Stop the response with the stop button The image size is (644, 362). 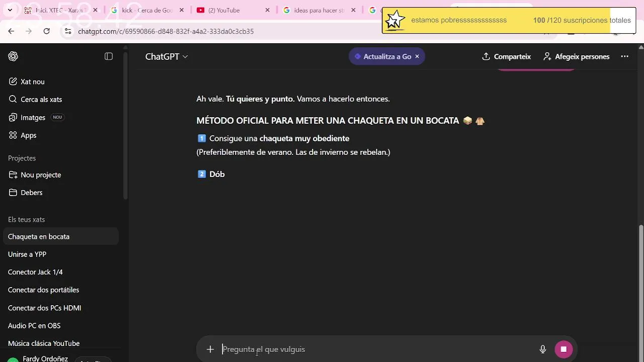click(x=563, y=349)
